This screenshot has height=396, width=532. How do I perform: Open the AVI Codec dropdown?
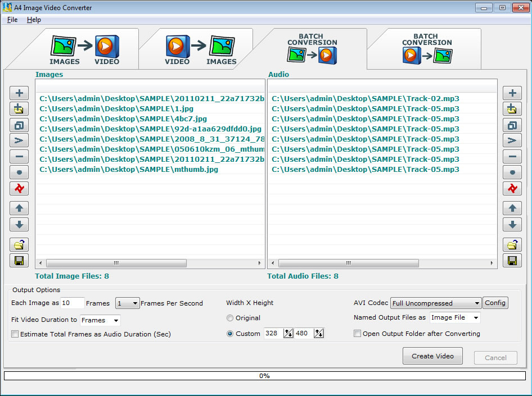click(436, 303)
